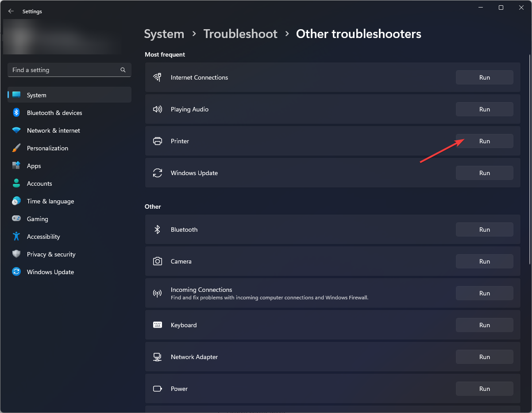532x413 pixels.
Task: Click the Incoming Connections antenna icon
Action: (x=157, y=293)
